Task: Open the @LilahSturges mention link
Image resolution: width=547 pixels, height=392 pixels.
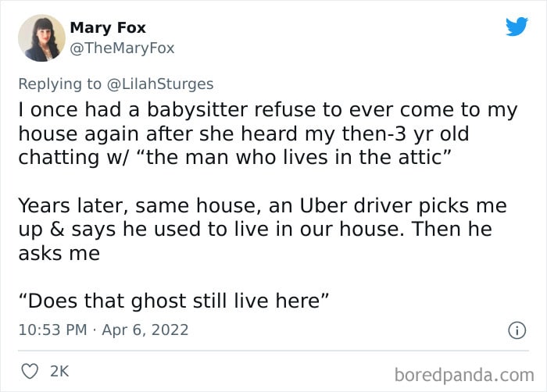Action: click(160, 84)
